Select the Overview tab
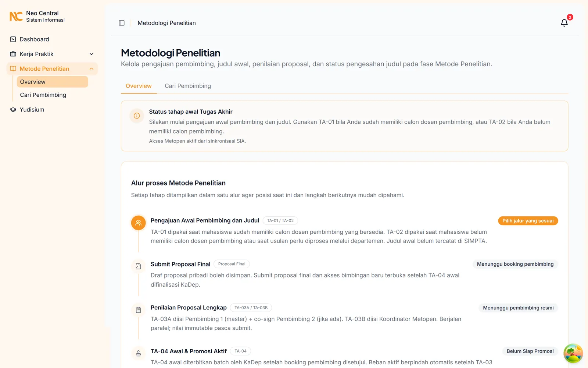588x368 pixels. [139, 86]
